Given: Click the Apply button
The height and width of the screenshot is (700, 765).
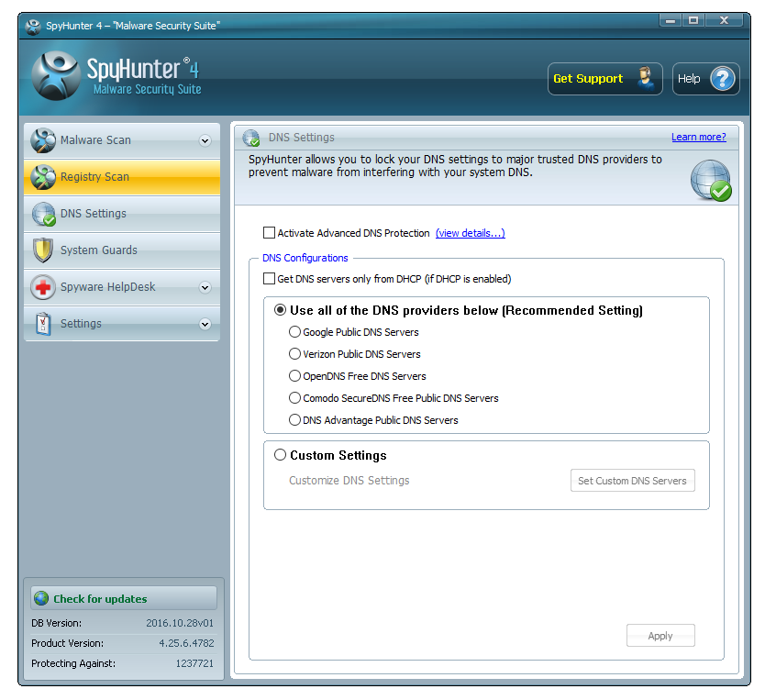Looking at the screenshot, I should point(660,636).
